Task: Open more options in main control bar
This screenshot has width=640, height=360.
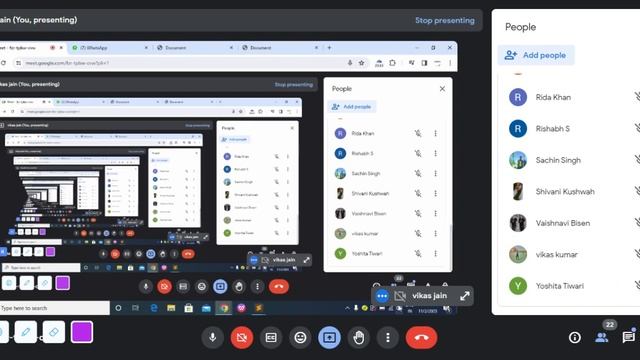Action: (388, 338)
